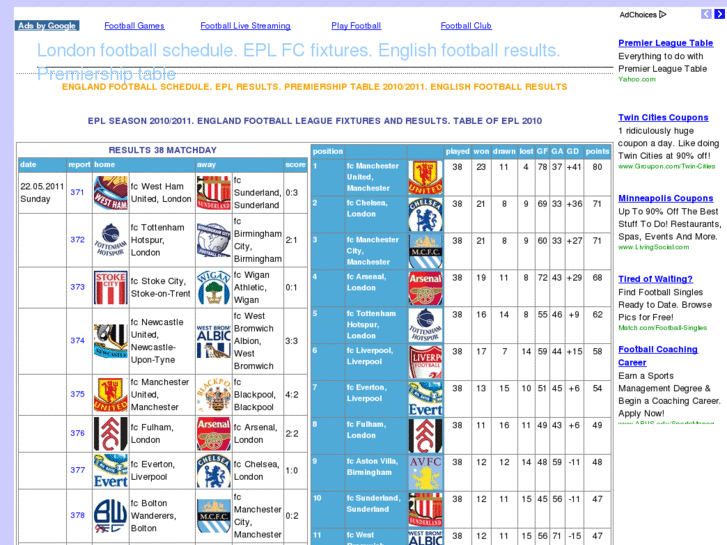Click the score column header in results
Viewport: 727px width, 545px height.
pyautogui.click(x=295, y=165)
